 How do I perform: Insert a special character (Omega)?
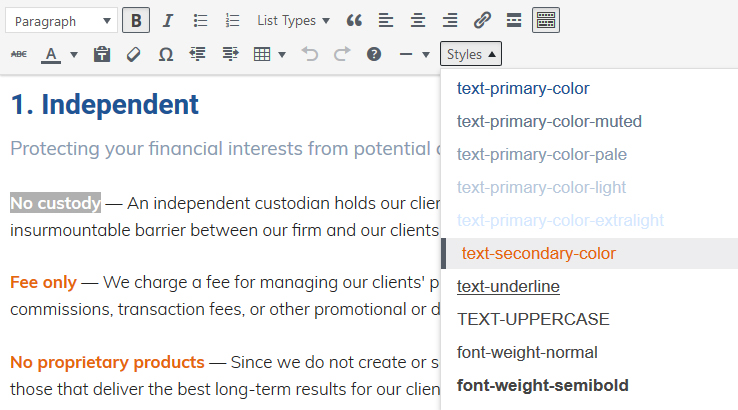tap(166, 54)
